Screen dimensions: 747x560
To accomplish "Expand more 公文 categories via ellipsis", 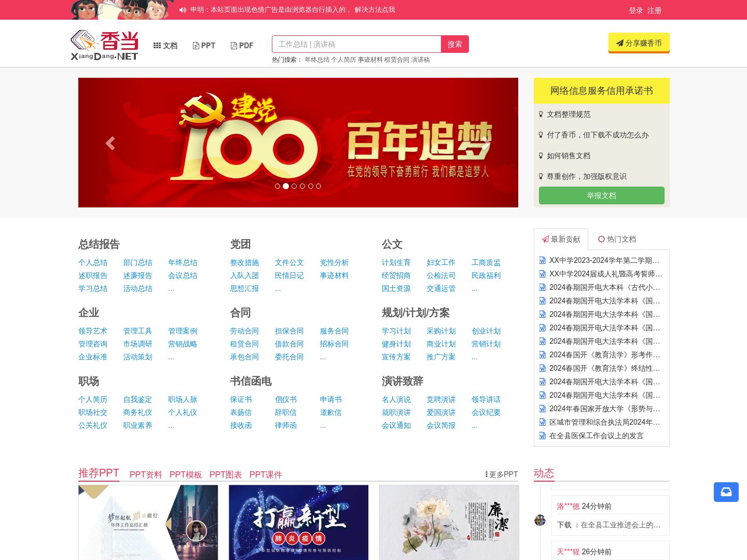I will coord(475,288).
